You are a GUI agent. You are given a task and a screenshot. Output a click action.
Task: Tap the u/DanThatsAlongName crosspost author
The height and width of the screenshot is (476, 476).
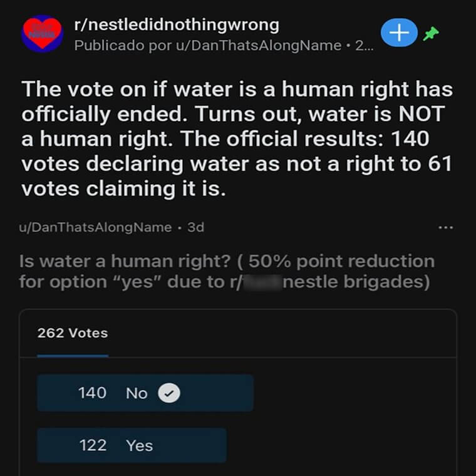click(96, 227)
